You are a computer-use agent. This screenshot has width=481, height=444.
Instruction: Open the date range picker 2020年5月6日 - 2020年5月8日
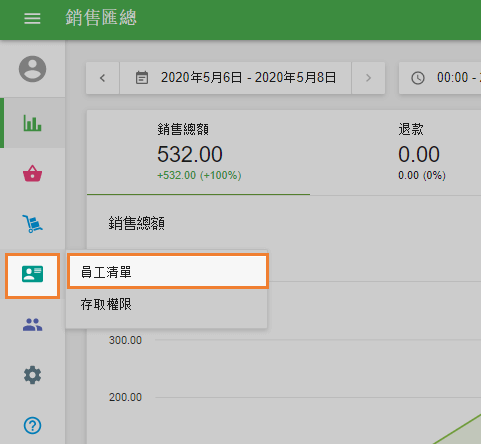pos(235,78)
